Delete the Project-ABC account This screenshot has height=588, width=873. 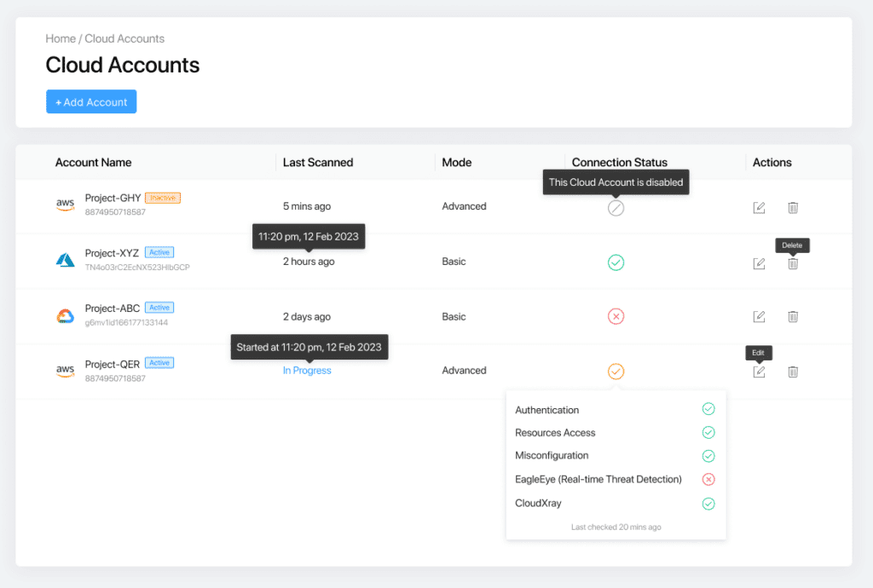[793, 316]
